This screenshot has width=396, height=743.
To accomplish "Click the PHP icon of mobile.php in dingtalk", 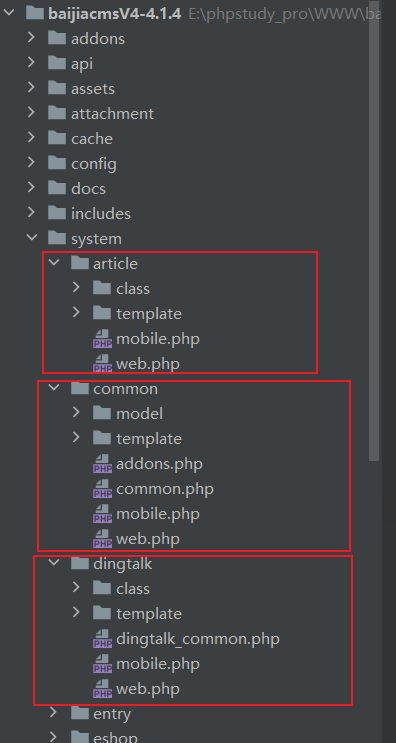I will (102, 664).
